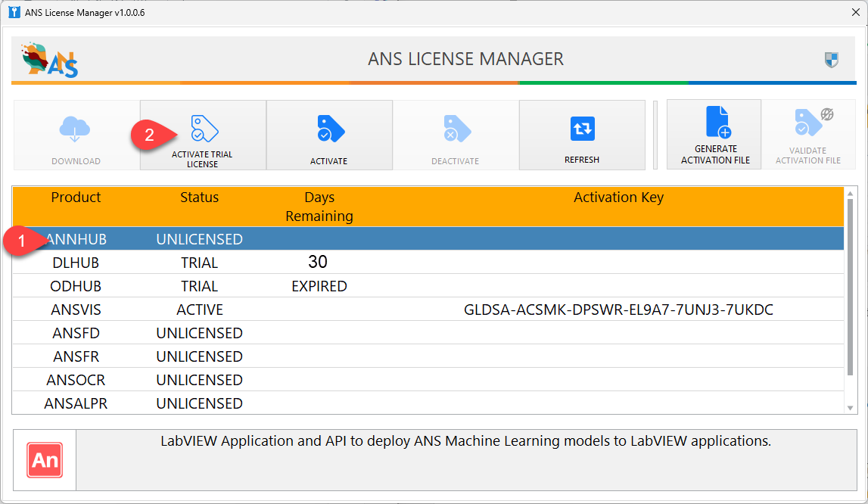Click the Refresh icon button
This screenshot has height=504, width=868.
(x=582, y=129)
